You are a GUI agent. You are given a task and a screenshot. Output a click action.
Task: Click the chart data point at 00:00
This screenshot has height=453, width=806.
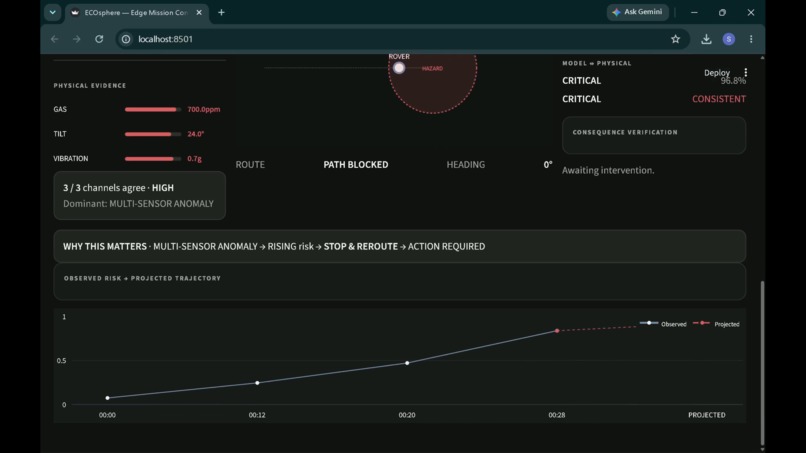(107, 398)
